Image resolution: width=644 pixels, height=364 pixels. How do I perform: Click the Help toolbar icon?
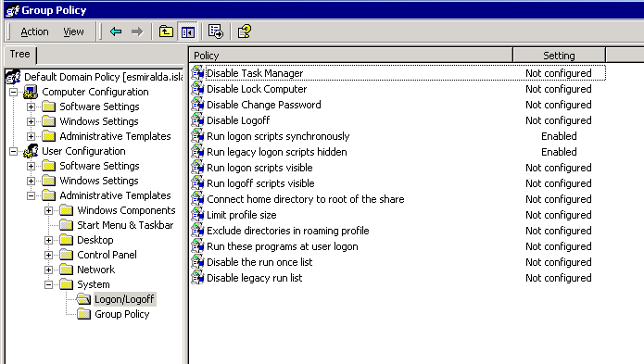(x=245, y=31)
